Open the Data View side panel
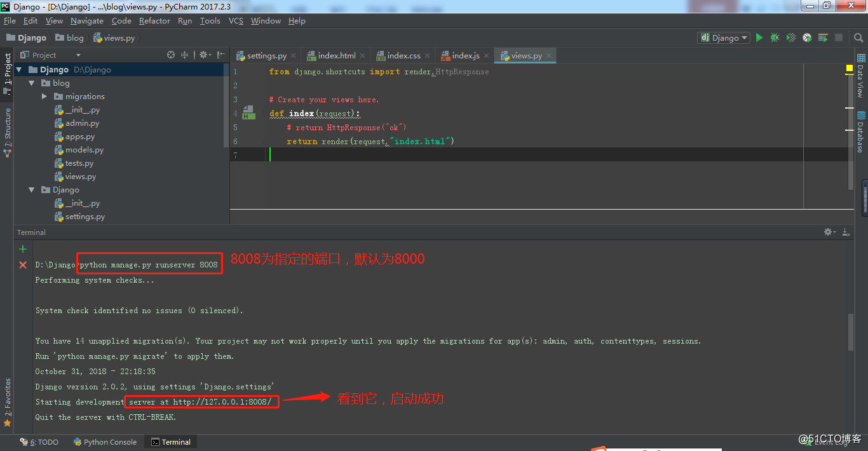The height and width of the screenshot is (451, 868). pos(861,76)
